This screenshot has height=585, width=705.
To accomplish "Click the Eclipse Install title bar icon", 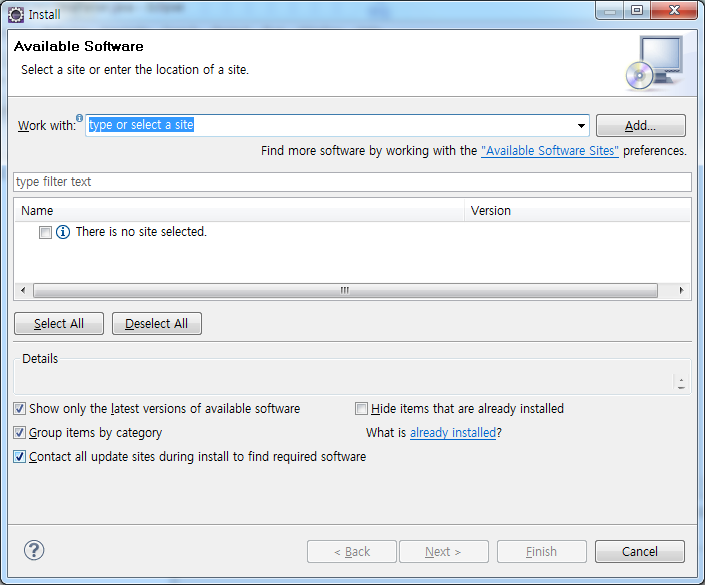I will click(x=16, y=15).
